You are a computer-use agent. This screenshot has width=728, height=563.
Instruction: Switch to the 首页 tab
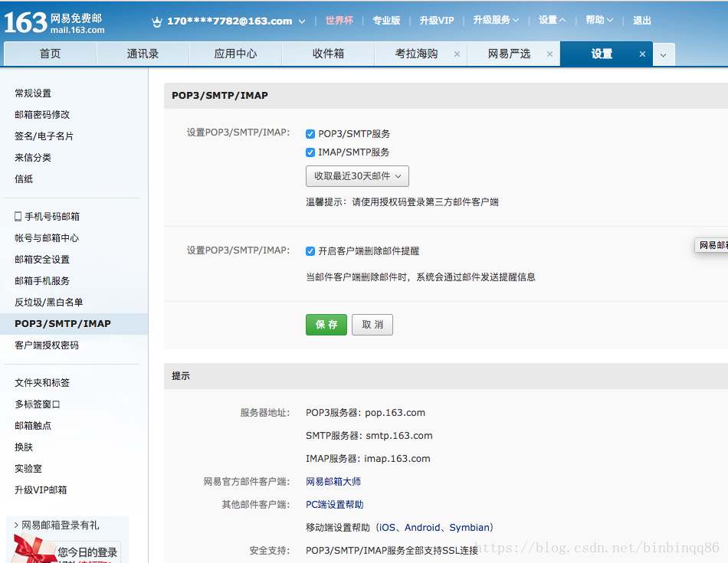click(50, 54)
